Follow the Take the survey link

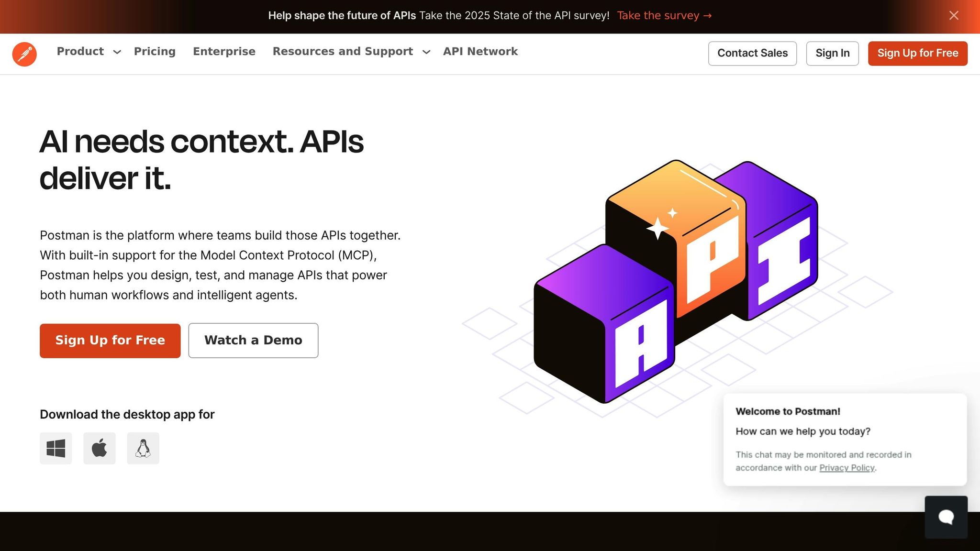(x=664, y=15)
